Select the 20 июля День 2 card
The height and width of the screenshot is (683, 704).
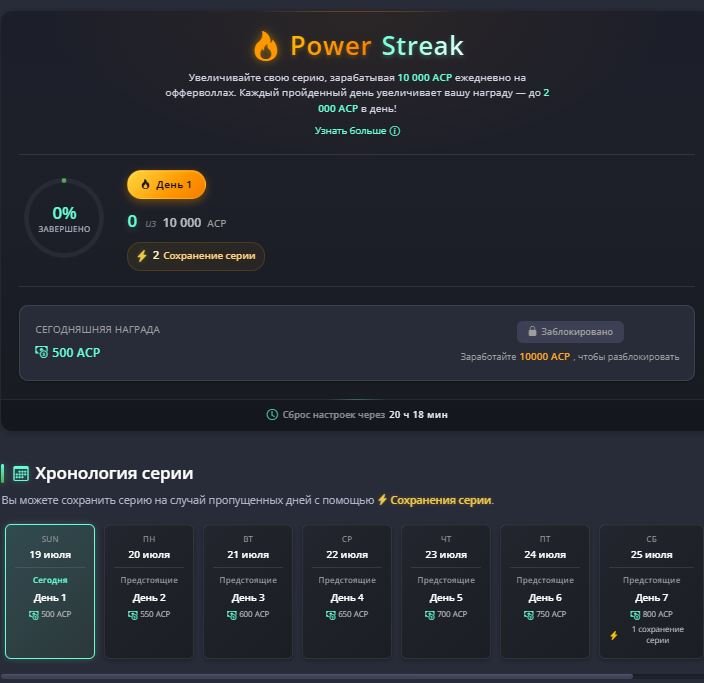coord(149,591)
